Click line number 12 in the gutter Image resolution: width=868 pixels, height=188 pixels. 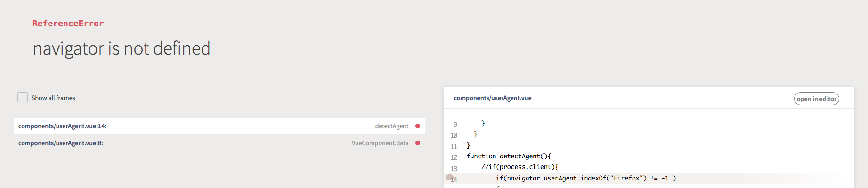coord(454,157)
